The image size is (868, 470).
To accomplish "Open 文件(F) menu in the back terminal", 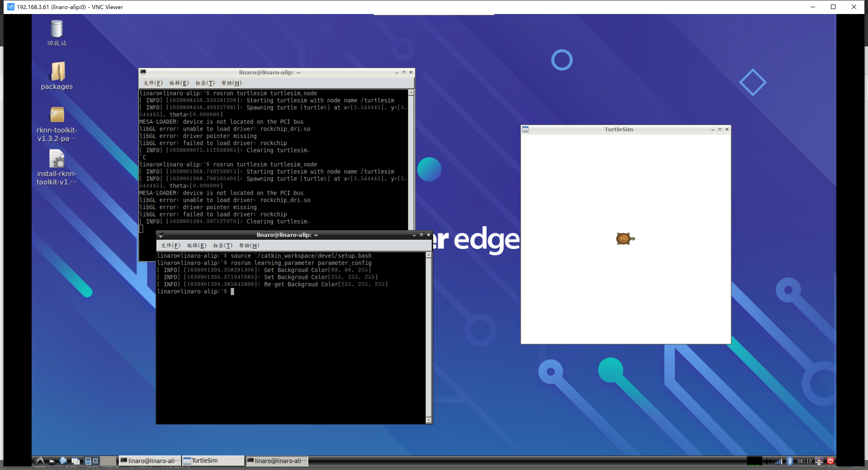I will click(153, 83).
